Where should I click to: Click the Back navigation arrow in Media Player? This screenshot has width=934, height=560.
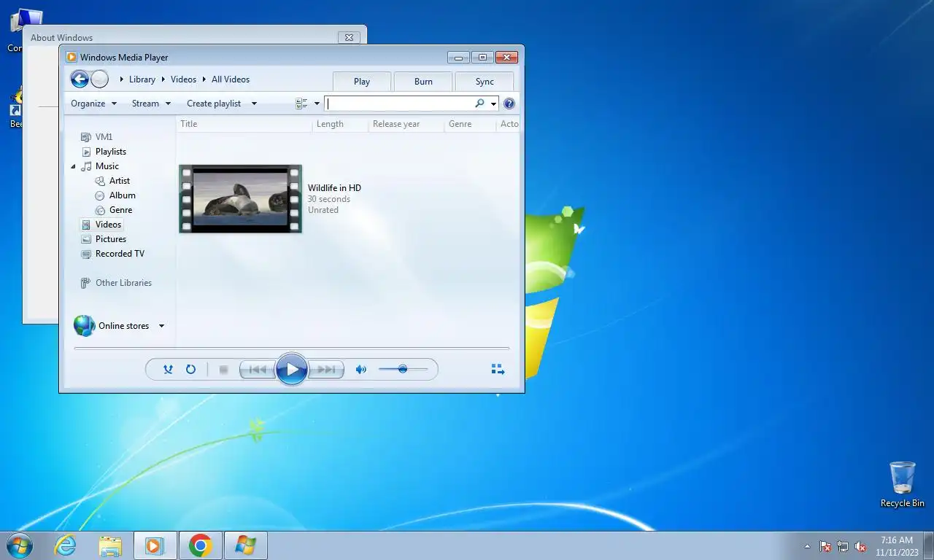tap(80, 79)
